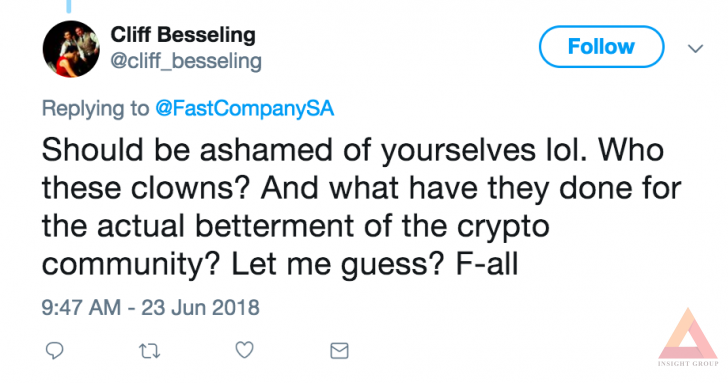The image size is (728, 383).
Task: Open the 9:47 AM timestamp permalink
Action: point(81,308)
